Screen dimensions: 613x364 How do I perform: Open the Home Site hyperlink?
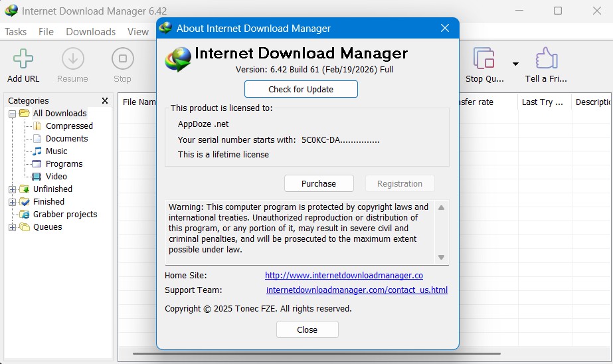tap(344, 276)
